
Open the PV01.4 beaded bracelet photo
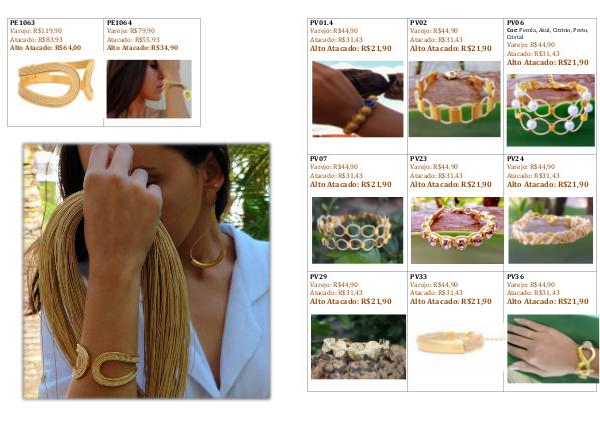point(357,99)
